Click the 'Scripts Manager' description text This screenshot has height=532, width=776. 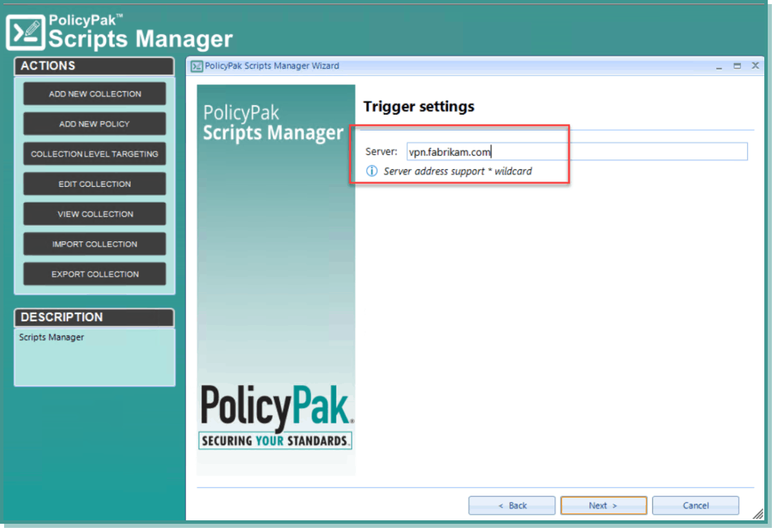point(52,337)
